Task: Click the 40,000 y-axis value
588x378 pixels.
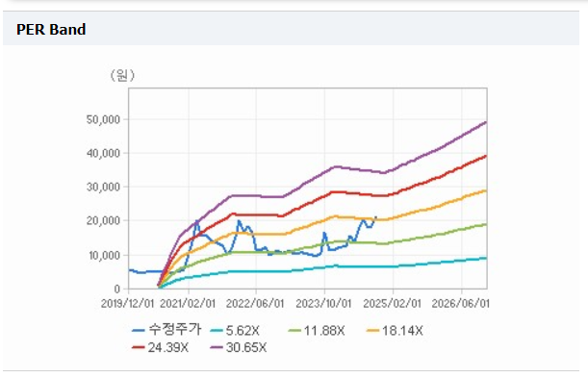Action: click(103, 153)
